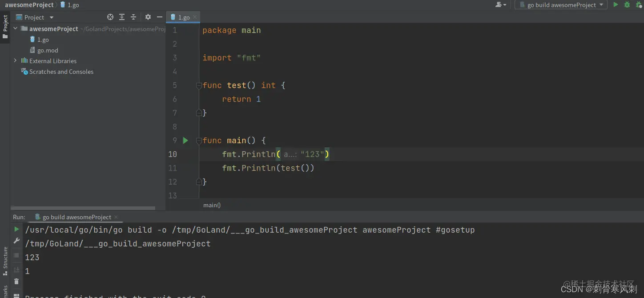Start debugging with the bug icon
The height and width of the screenshot is (298, 644).
(x=627, y=4)
